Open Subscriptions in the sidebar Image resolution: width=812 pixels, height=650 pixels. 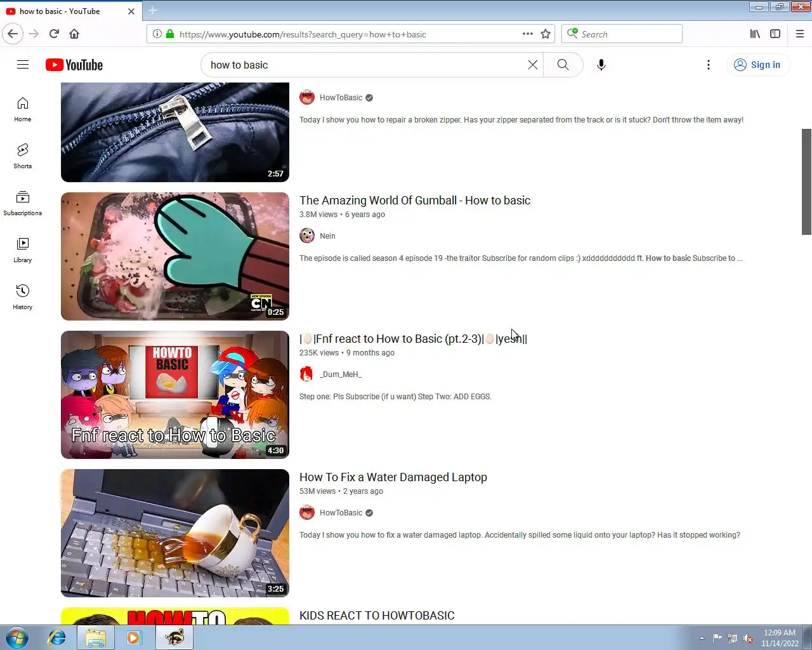tap(23, 203)
